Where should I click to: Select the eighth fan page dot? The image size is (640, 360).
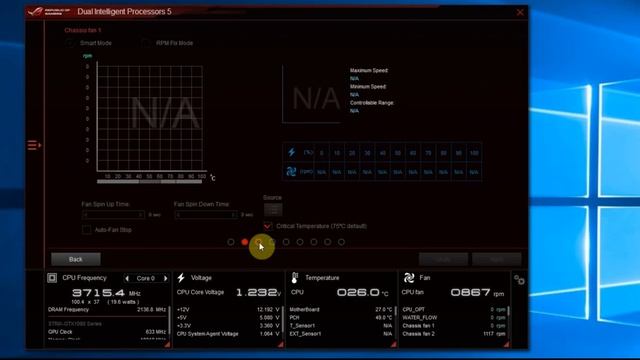tap(328, 242)
